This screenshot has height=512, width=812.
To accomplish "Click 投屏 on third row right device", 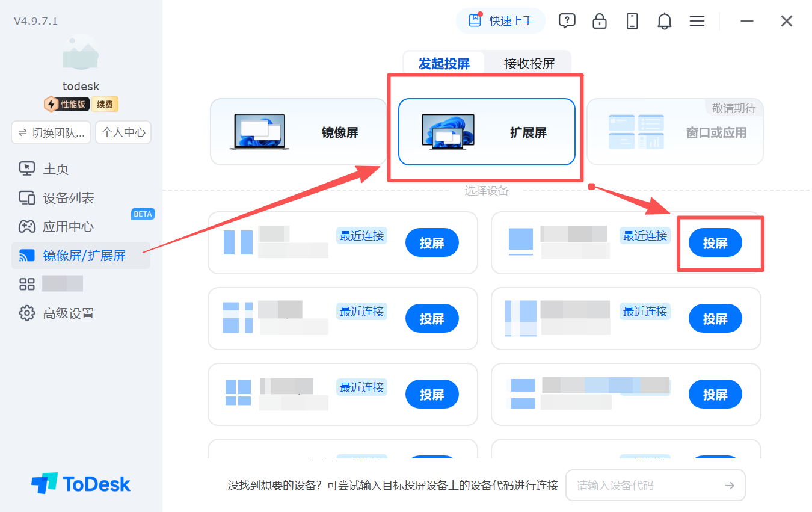I will click(715, 395).
